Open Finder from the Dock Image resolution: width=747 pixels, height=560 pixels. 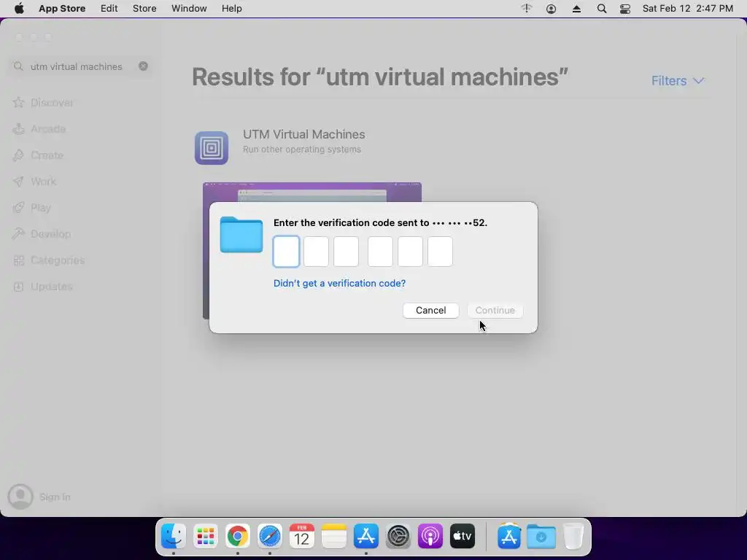[174, 537]
